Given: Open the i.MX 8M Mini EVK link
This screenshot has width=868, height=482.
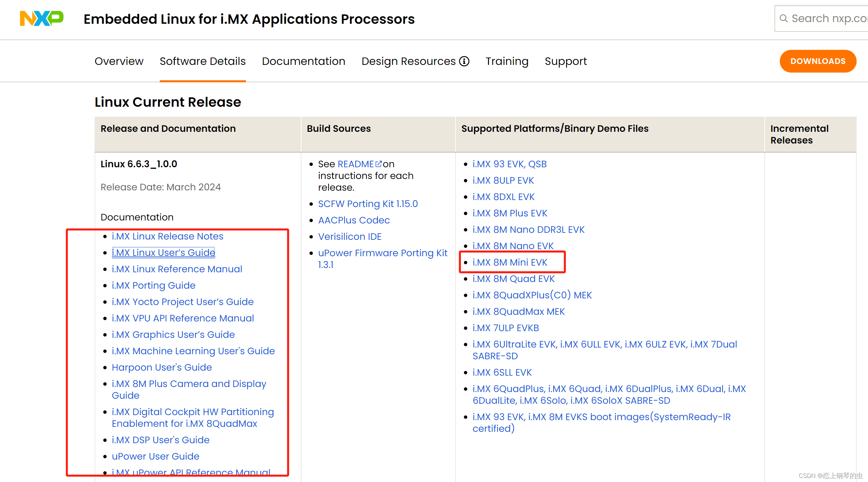Looking at the screenshot, I should click(509, 262).
